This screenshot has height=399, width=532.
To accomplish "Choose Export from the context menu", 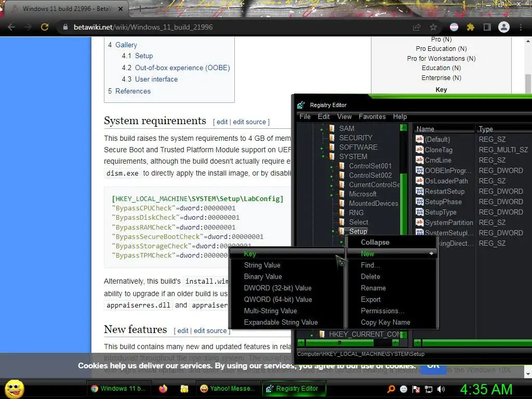I will (x=392, y=300).
